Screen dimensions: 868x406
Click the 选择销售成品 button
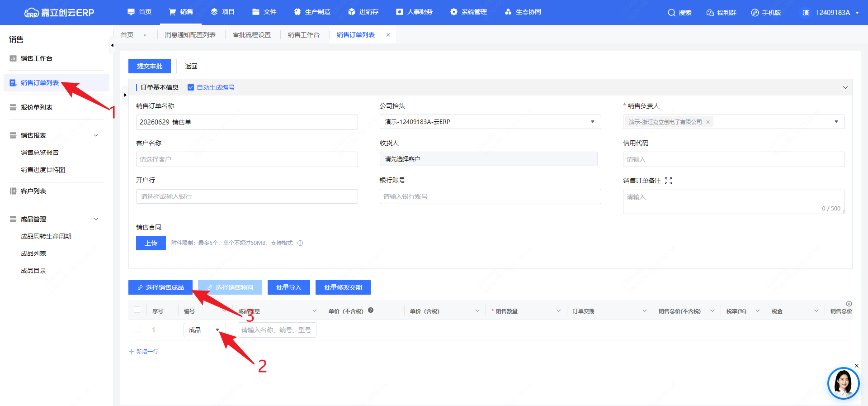[160, 287]
